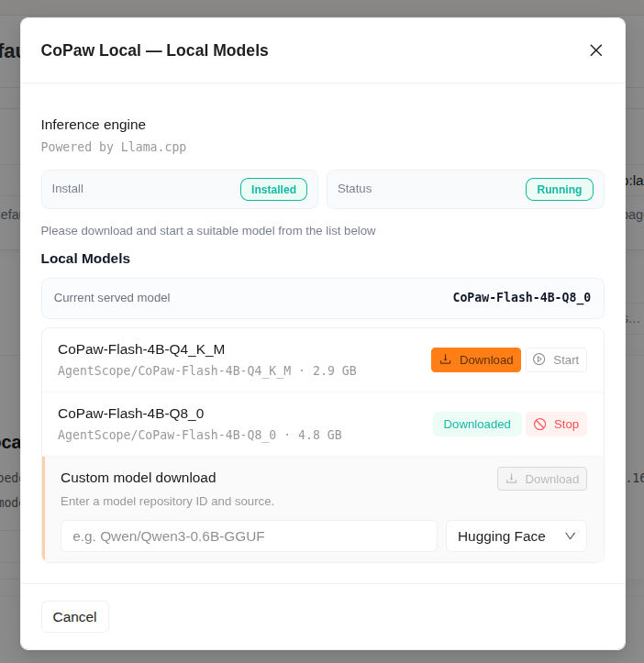Open the Hugging Face source dropdown
The image size is (644, 663).
click(x=516, y=536)
